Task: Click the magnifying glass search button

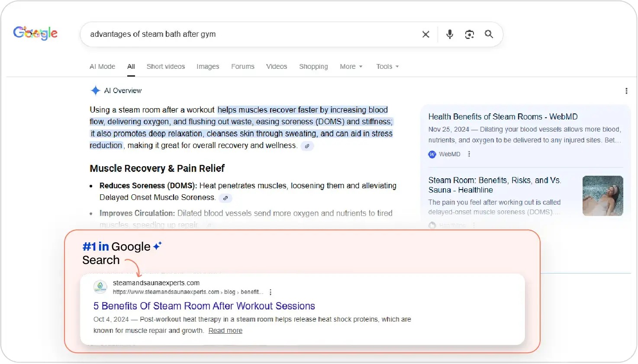Action: 489,34
